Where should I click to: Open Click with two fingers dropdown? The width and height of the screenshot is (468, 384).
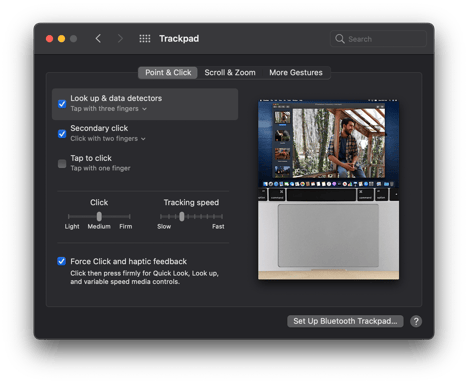pos(108,139)
